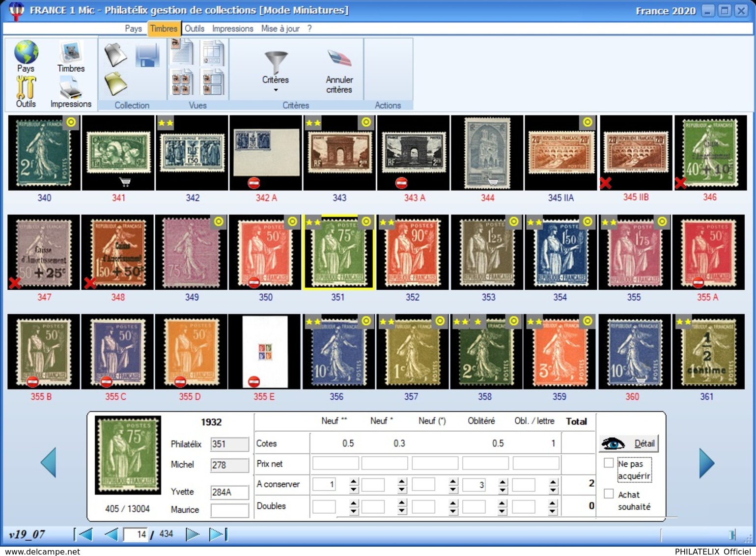The width and height of the screenshot is (756, 556).
Task: Select green overprint stamp 346
Action: (710, 153)
